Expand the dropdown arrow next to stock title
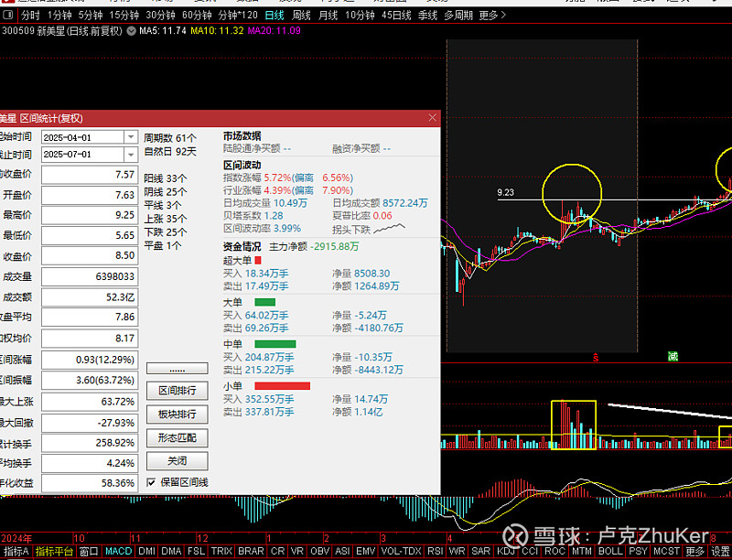 (132, 31)
